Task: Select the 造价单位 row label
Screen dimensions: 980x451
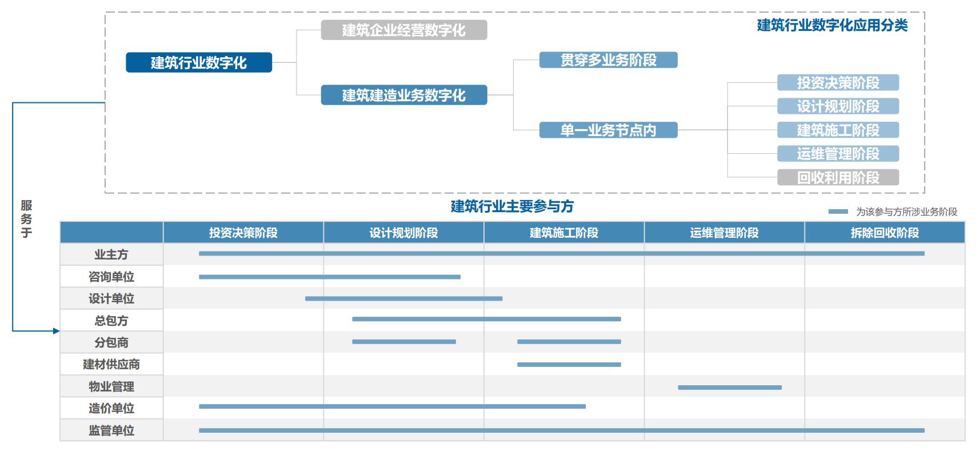Action: [111, 408]
